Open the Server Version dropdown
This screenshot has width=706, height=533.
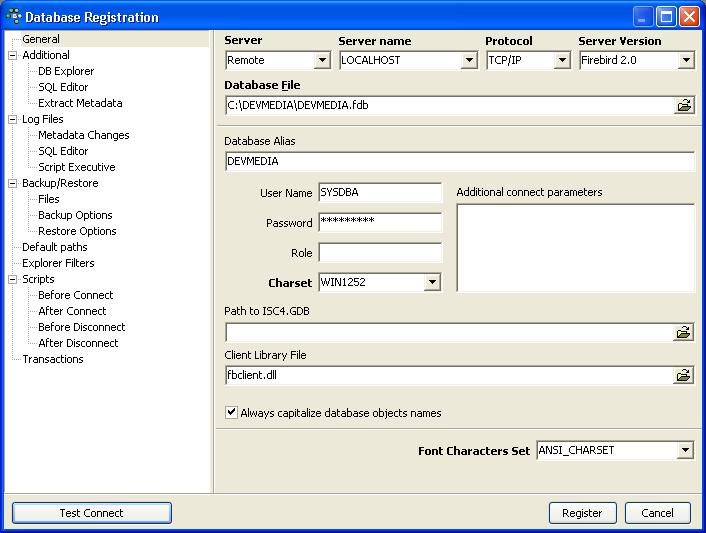tap(685, 61)
